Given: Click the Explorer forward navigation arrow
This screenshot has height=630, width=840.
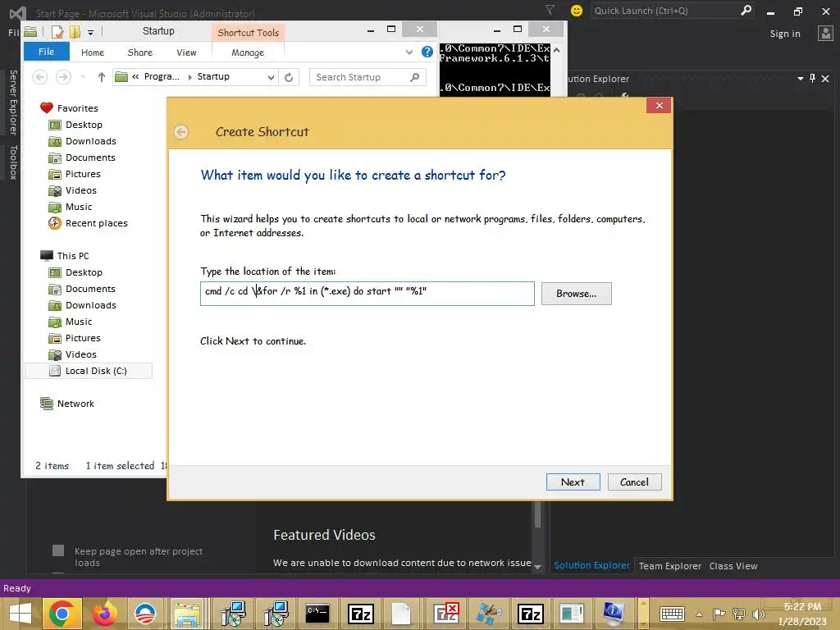Looking at the screenshot, I should coord(63,77).
